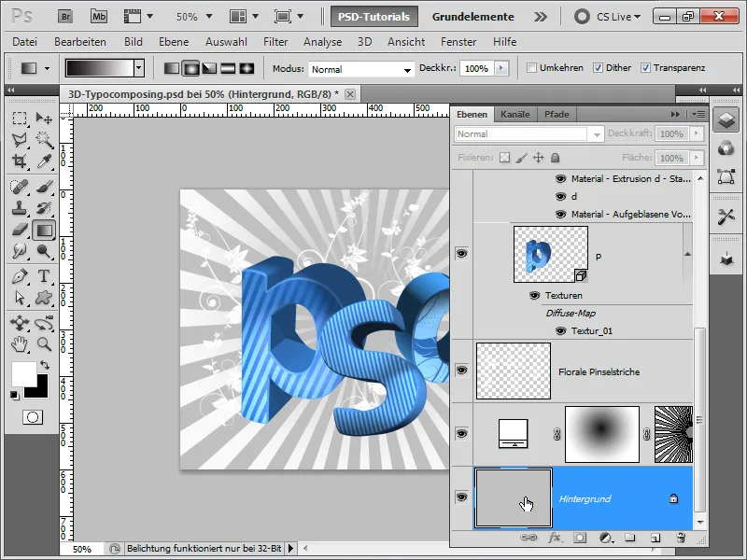
Task: Activate the PSD-Tutorials workspace button
Action: tap(374, 17)
